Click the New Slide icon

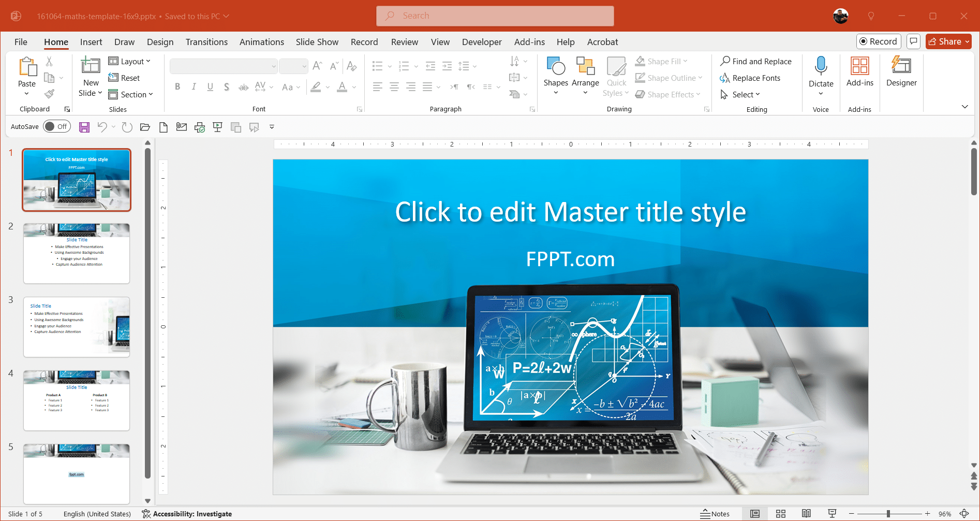tap(91, 66)
